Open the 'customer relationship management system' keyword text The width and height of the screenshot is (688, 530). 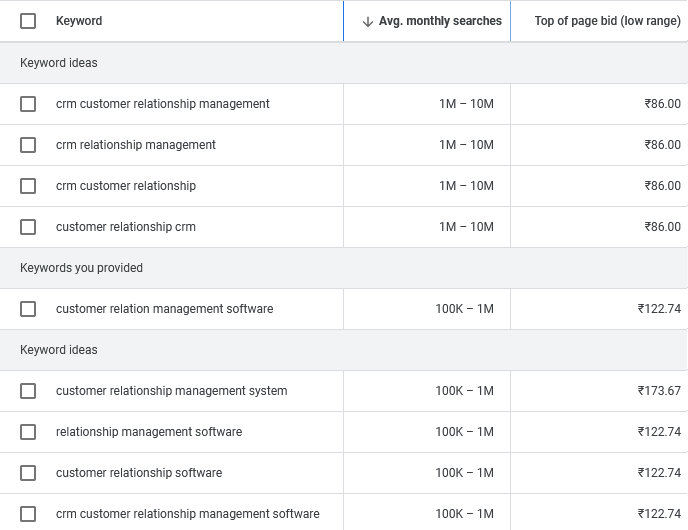click(171, 391)
